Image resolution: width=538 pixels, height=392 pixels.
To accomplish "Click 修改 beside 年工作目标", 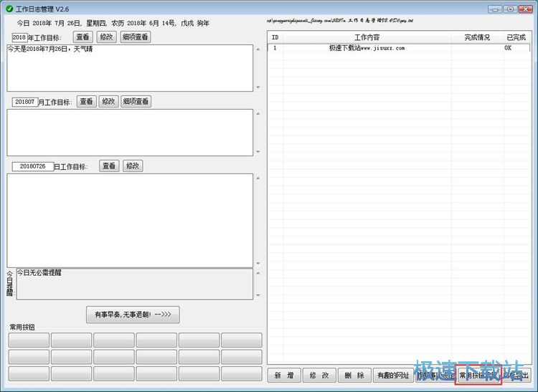I will (x=107, y=37).
